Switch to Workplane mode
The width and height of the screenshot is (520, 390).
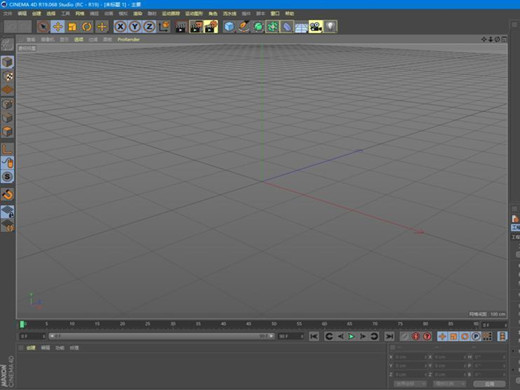(x=7, y=90)
